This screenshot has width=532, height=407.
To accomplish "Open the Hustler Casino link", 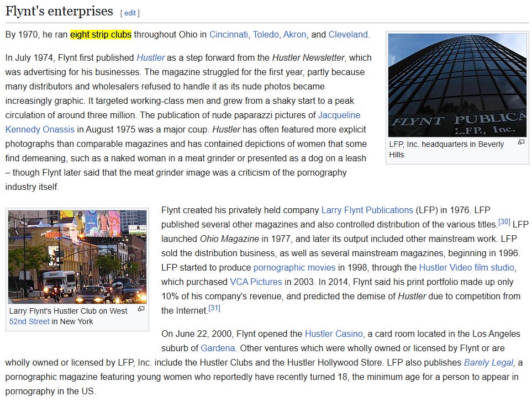I will 334,334.
